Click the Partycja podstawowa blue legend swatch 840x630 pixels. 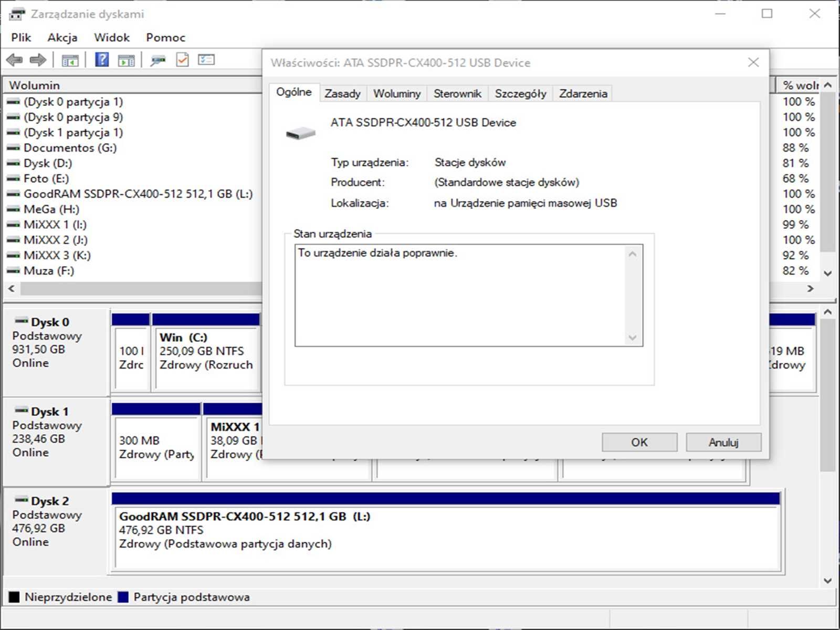click(123, 597)
